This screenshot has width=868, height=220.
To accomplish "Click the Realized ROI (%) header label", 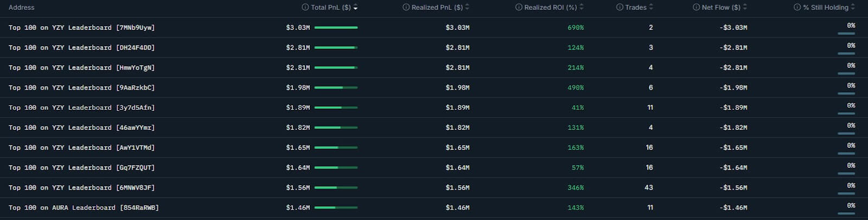I will 551,8.
